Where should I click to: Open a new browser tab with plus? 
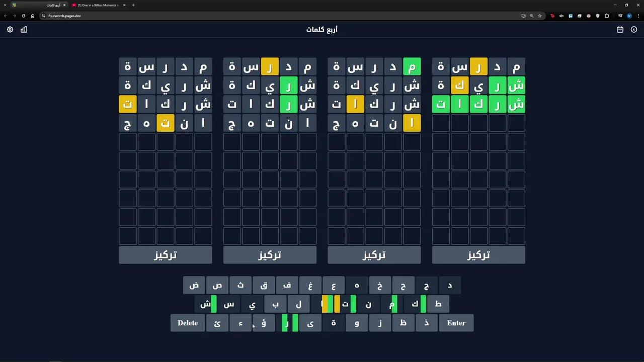click(133, 5)
